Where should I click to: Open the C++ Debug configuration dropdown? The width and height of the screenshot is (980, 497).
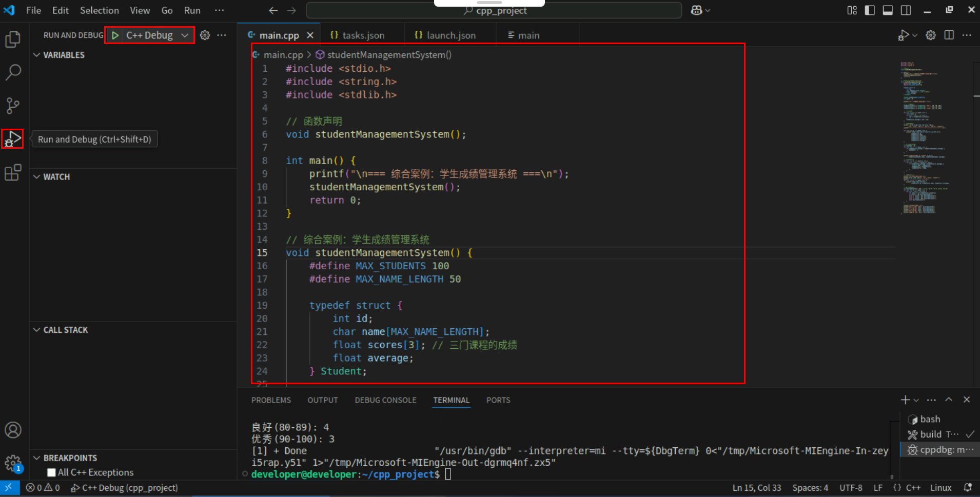(185, 35)
